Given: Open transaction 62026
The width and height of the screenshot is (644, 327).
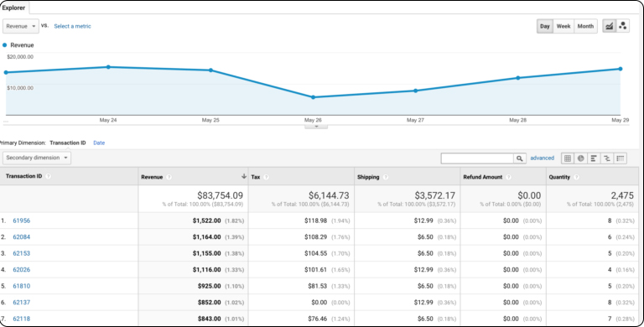Looking at the screenshot, I should [21, 270].
